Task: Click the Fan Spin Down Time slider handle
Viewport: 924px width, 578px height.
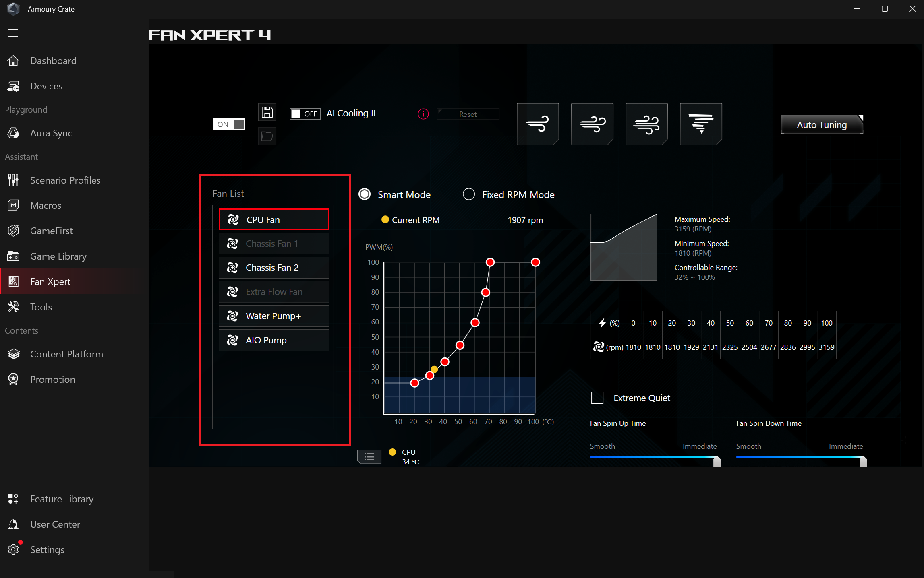Action: (x=863, y=461)
